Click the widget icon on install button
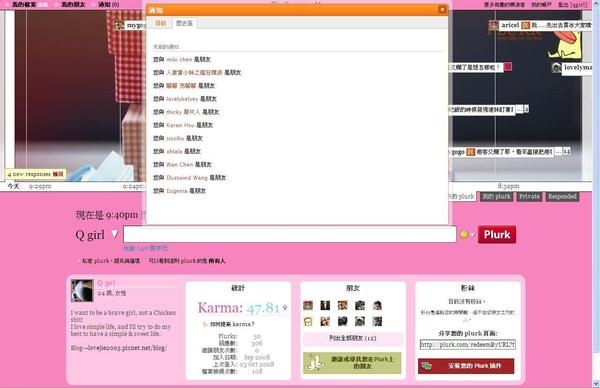 pyautogui.click(x=426, y=366)
